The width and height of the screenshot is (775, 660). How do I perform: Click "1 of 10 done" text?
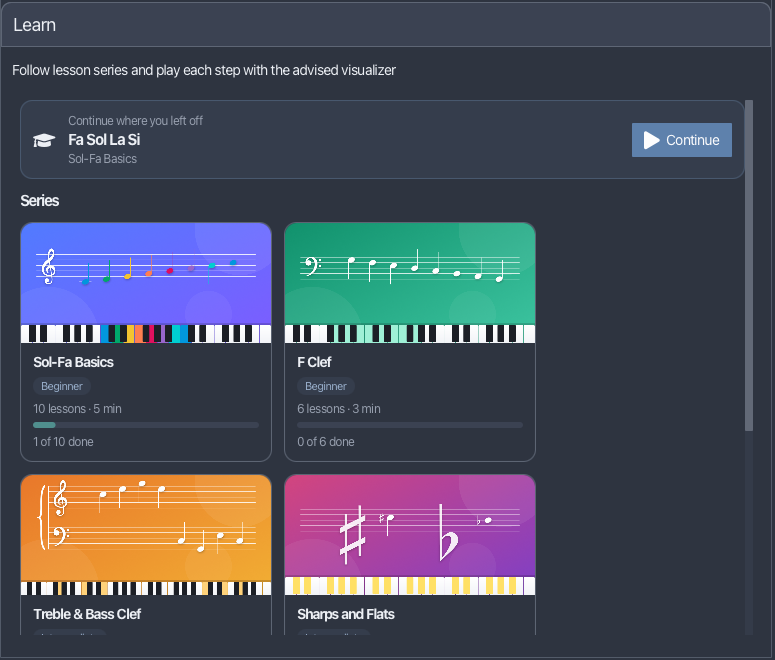click(63, 442)
